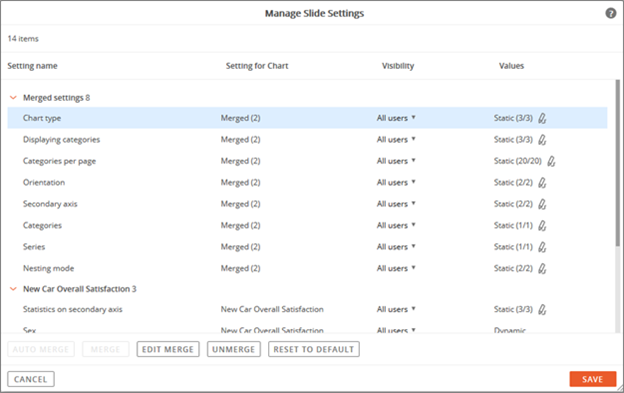Open visibility dropdown for Chart type
This screenshot has height=393, width=624.
click(x=396, y=118)
